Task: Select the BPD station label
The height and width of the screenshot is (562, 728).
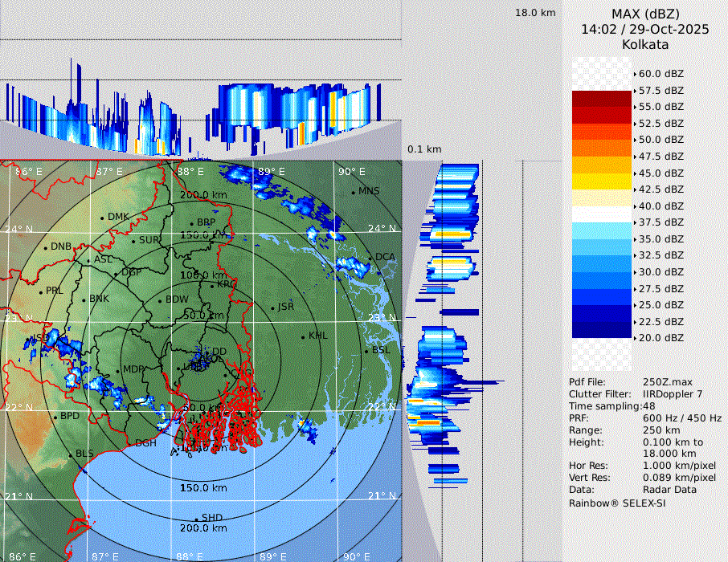Action: (x=70, y=417)
